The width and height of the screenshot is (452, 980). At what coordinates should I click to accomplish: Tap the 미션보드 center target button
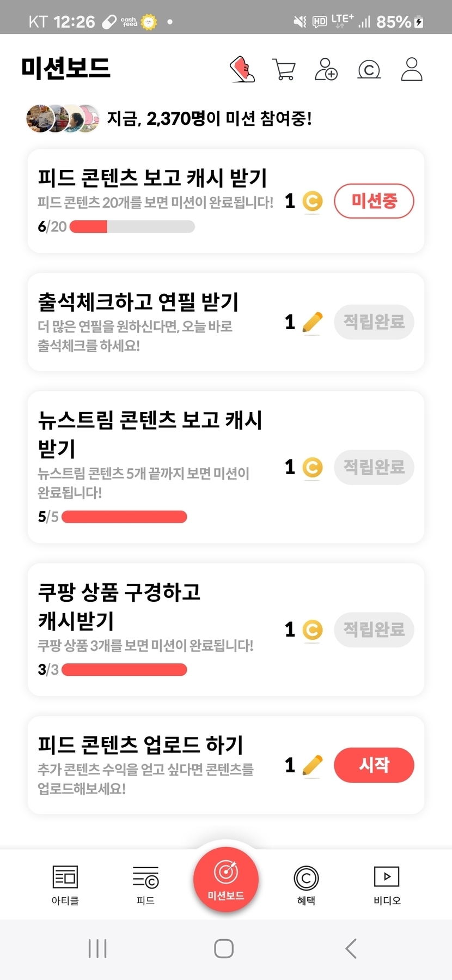click(225, 879)
